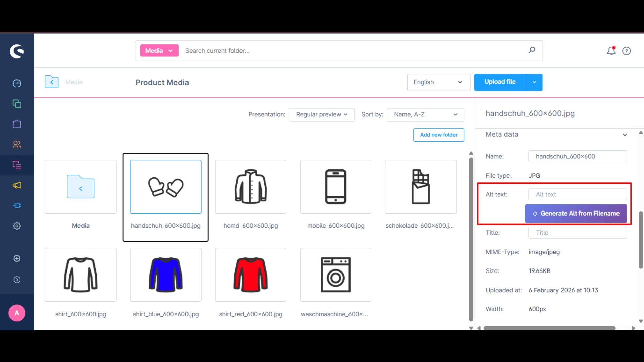Screen dimensions: 644x362
Task: Check the notifications bell
Action: coord(611,51)
